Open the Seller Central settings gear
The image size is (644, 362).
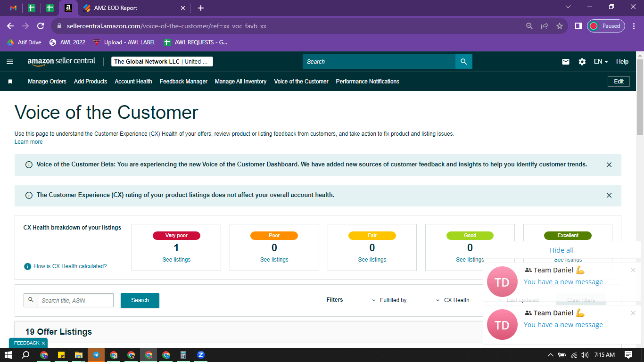[582, 62]
